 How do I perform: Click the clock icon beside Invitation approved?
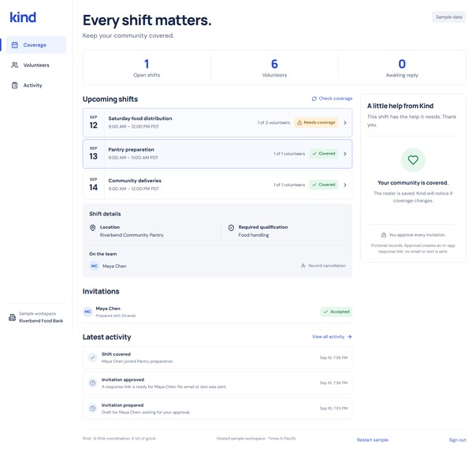(92, 383)
